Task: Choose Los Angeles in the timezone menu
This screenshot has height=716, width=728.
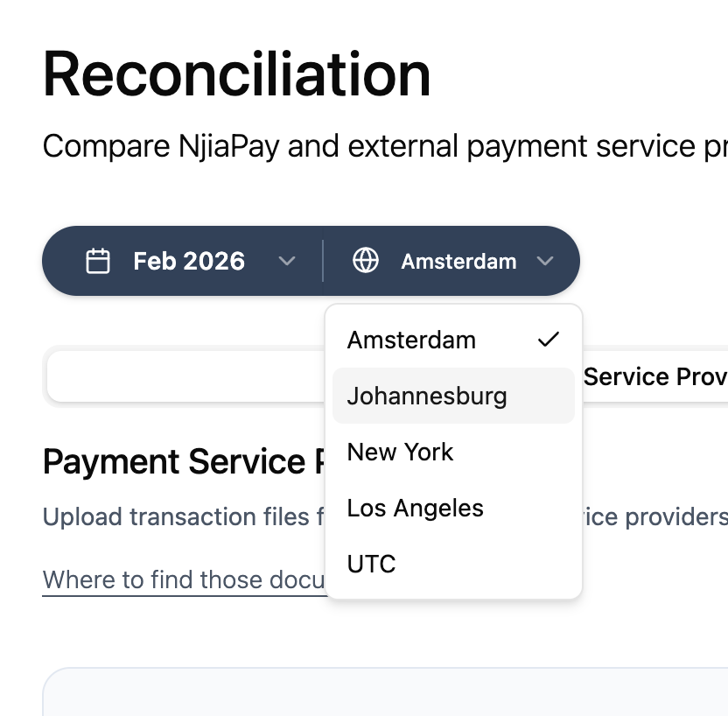Action: (415, 508)
